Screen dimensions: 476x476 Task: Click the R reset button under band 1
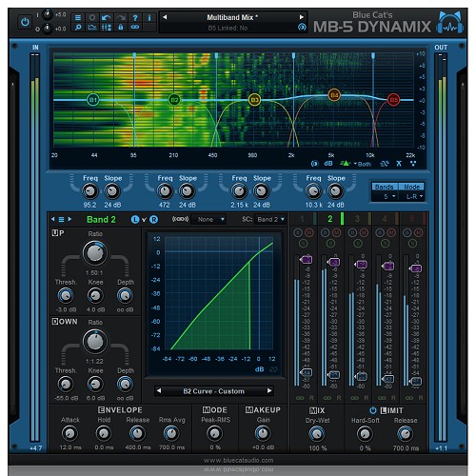(311, 398)
